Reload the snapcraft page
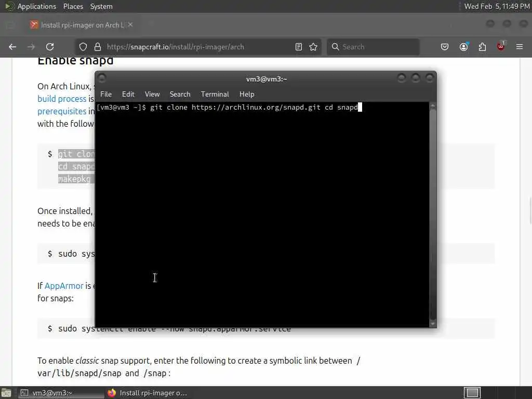The height and width of the screenshot is (399, 532). point(50,47)
